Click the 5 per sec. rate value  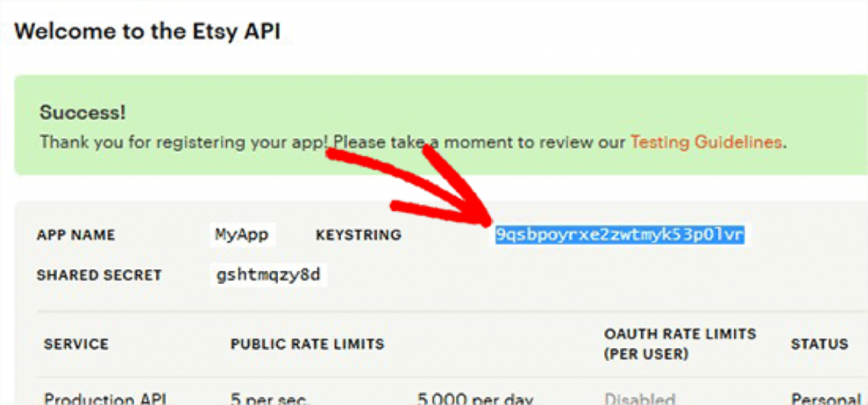[x=270, y=399]
